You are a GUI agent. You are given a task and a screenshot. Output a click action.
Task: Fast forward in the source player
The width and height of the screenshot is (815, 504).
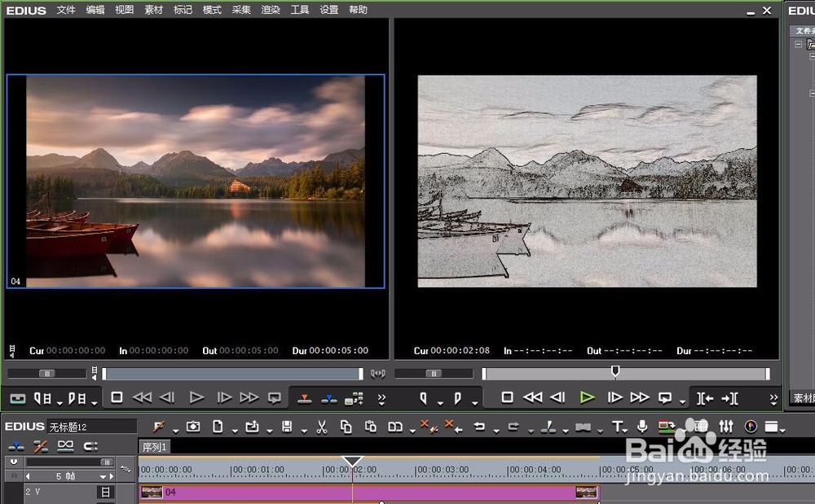tap(249, 397)
